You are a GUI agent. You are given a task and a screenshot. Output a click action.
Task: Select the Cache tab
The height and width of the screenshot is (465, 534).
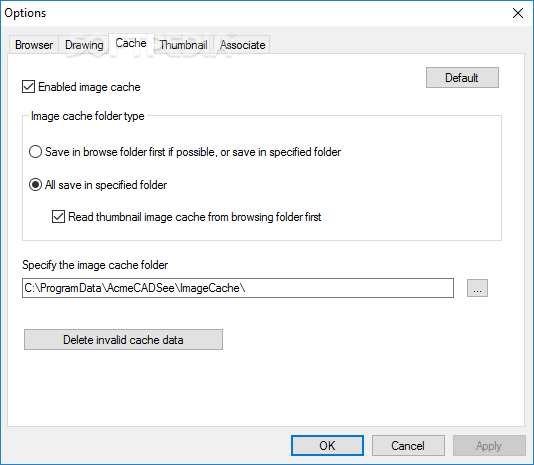pos(131,43)
